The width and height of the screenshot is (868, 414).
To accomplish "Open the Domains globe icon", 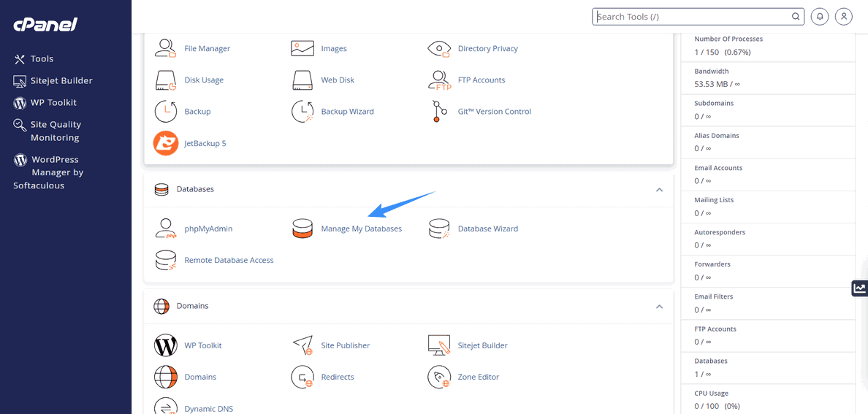I will 166,377.
